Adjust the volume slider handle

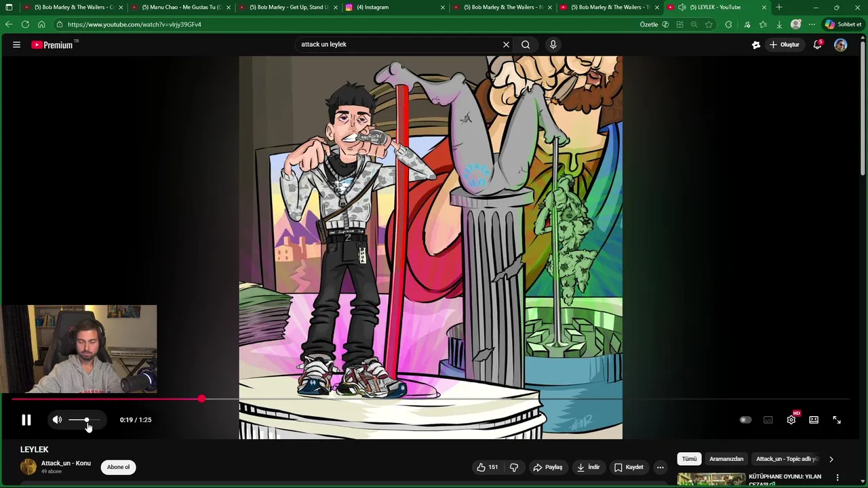coord(87,420)
